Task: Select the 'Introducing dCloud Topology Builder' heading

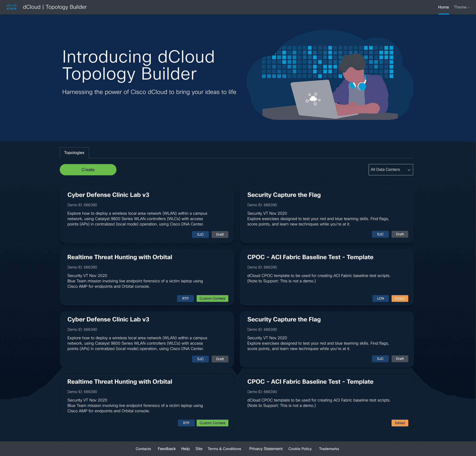Action: coord(138,65)
